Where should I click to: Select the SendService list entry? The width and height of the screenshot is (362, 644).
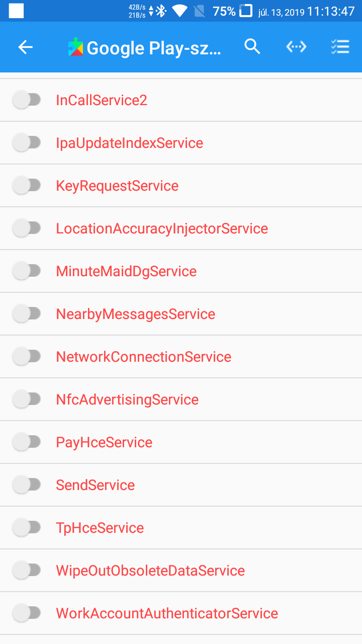181,485
